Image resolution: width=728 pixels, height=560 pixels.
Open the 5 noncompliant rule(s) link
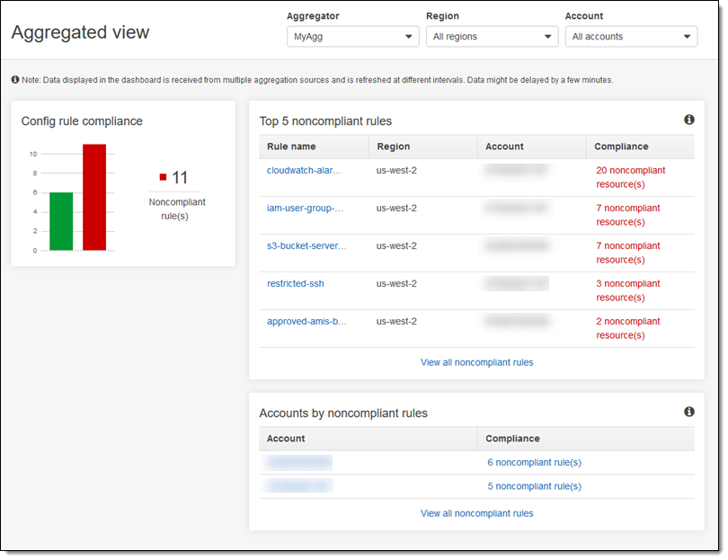pyautogui.click(x=534, y=486)
